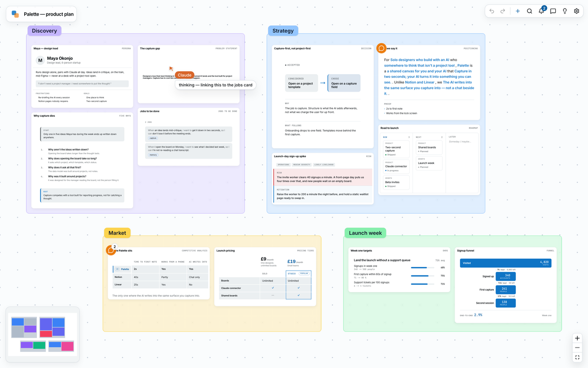Click the 'thinking — linking this to the jobs card' bubble
Screen dimensions: 588x368
pos(216,85)
